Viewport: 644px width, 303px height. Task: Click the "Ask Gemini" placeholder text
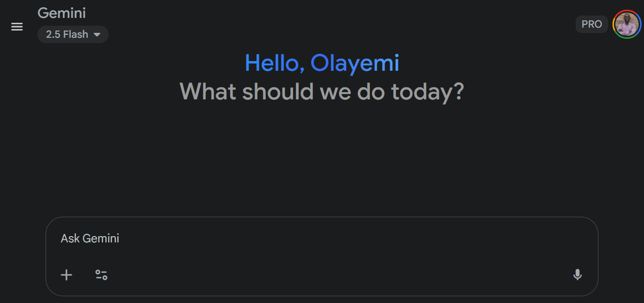[x=90, y=238]
